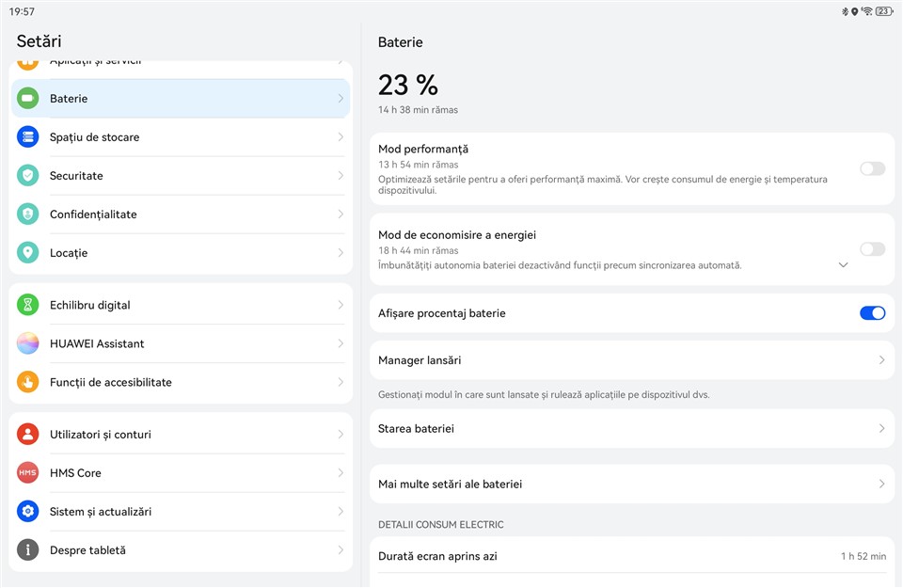Disable Afișare procentaj baterie toggle
The height and width of the screenshot is (588, 903).
click(x=872, y=313)
